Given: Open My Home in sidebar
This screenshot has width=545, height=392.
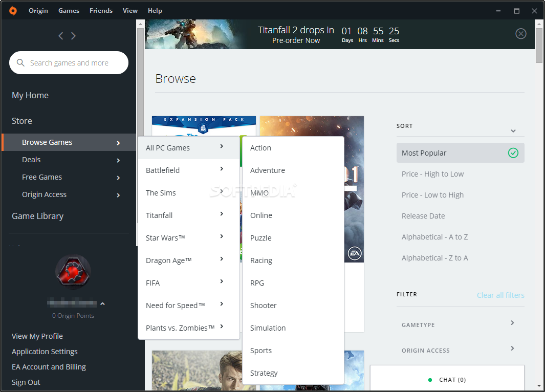Looking at the screenshot, I should [30, 95].
